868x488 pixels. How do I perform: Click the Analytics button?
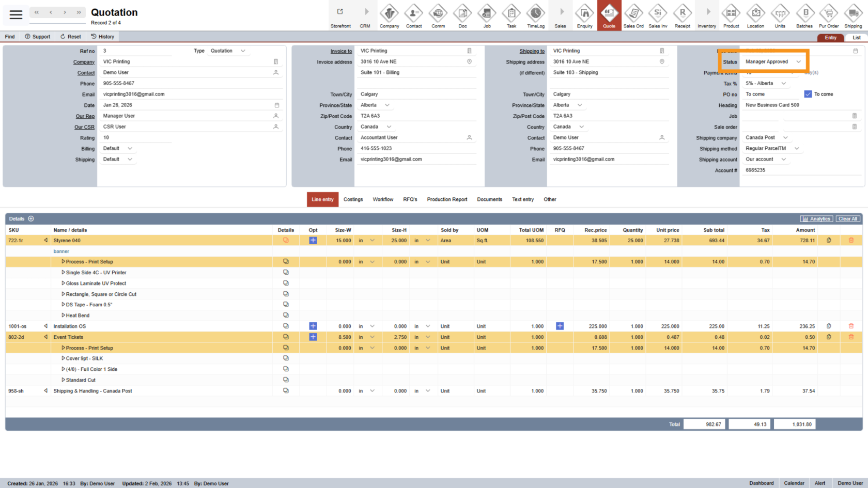(816, 219)
